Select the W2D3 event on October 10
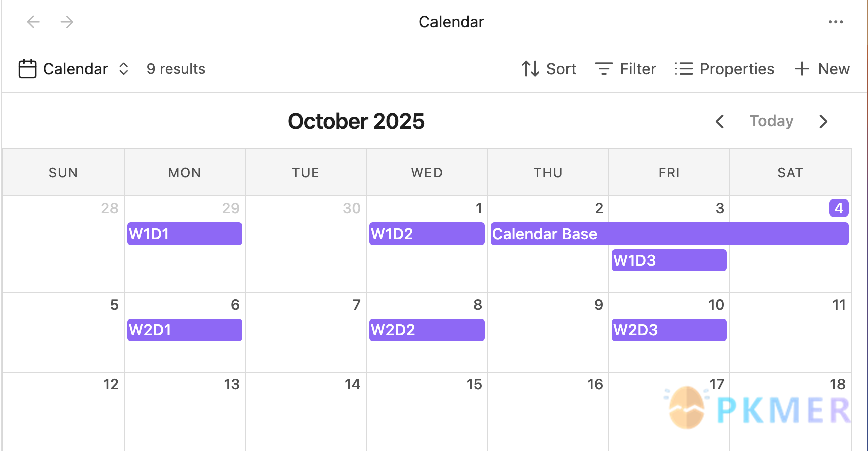The image size is (868, 451). (669, 330)
